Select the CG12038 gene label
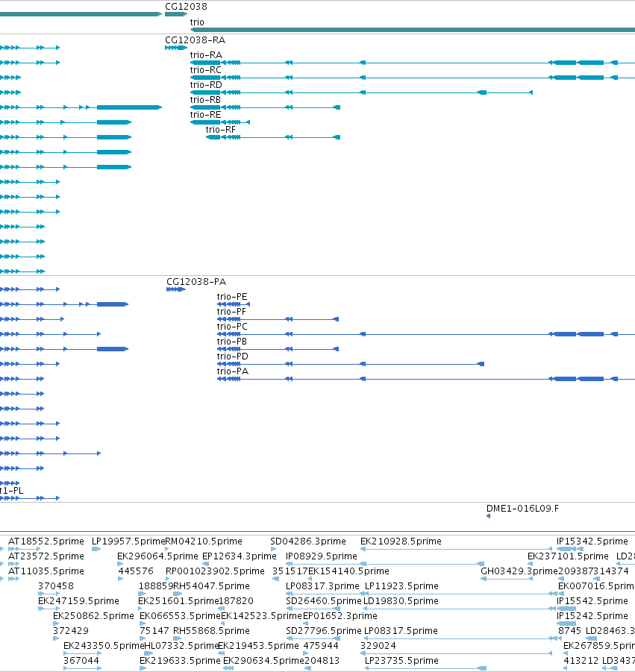 (x=186, y=7)
